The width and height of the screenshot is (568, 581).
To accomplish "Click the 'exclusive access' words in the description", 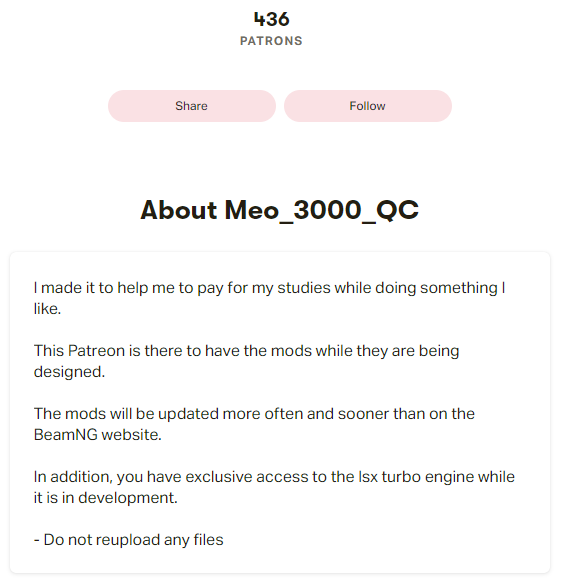I will pos(246,477).
